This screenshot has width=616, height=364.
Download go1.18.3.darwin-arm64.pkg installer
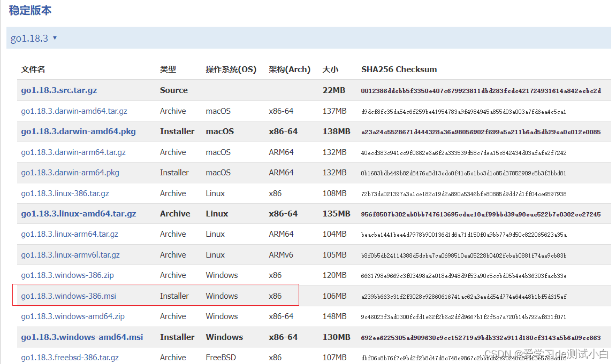click(70, 173)
